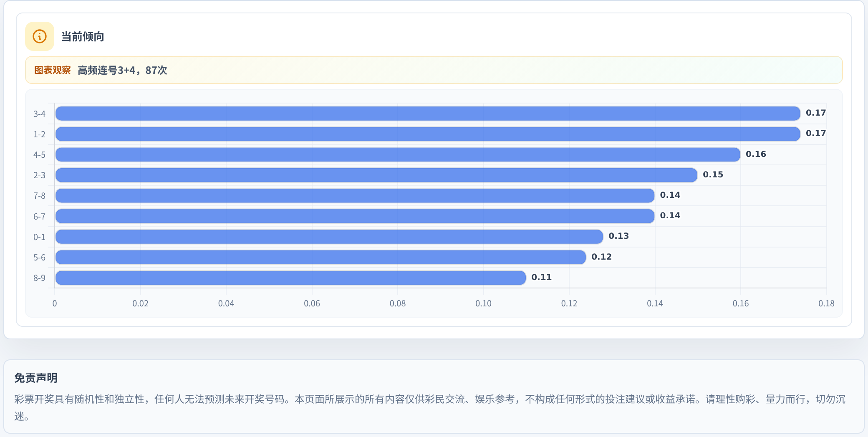Screen dimensions: 868x437
Task: Click the 7-8 axis label
Action: tap(39, 195)
